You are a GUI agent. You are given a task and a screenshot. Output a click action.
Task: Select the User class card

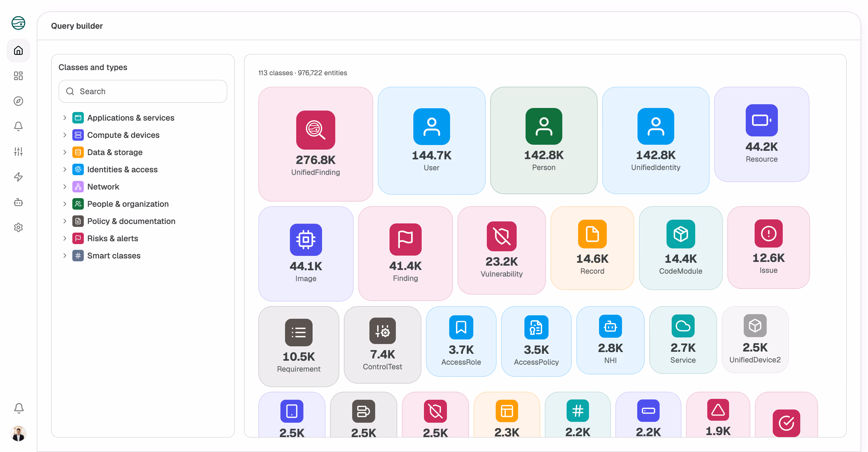tap(431, 141)
